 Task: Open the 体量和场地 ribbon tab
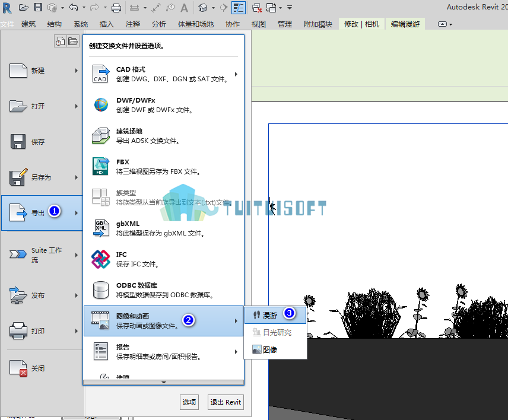click(x=196, y=24)
